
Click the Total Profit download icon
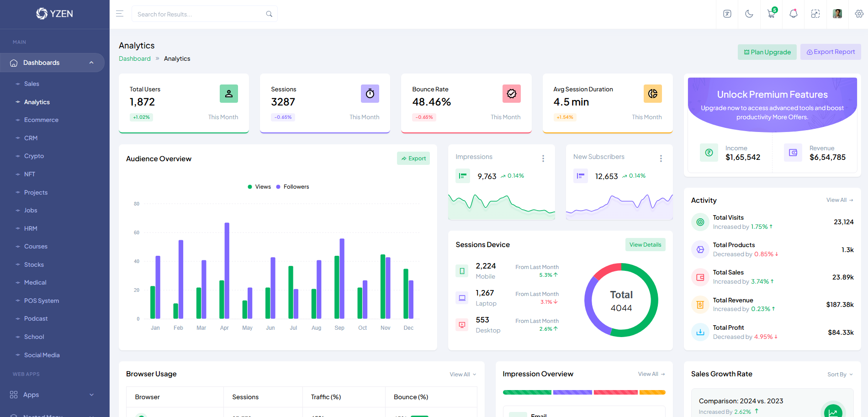[x=700, y=332]
